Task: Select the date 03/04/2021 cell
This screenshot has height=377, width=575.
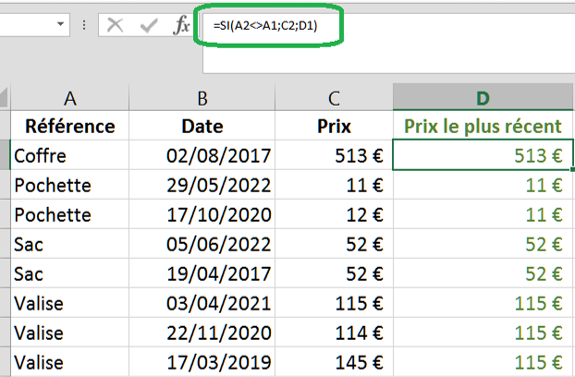Action: click(202, 303)
